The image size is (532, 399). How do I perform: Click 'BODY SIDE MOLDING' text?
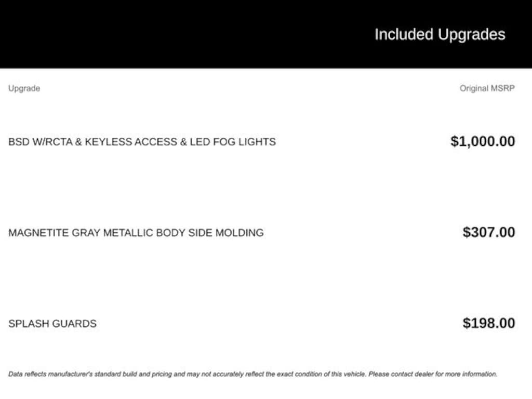(210, 233)
